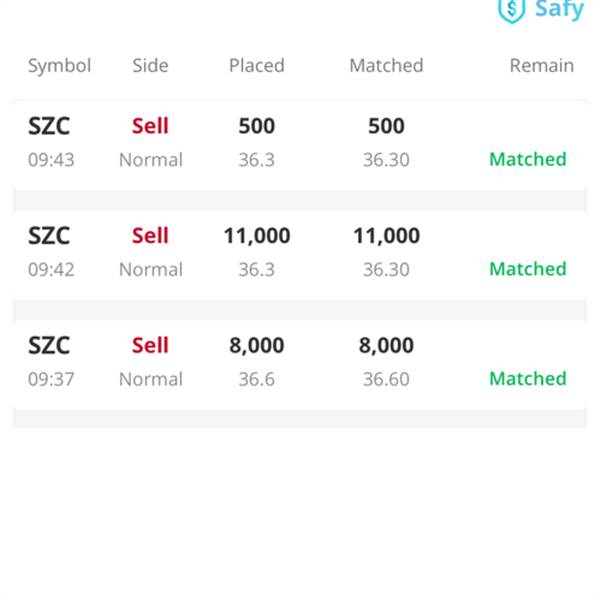Sort by the Side column header
600x600 pixels.
[x=150, y=65]
